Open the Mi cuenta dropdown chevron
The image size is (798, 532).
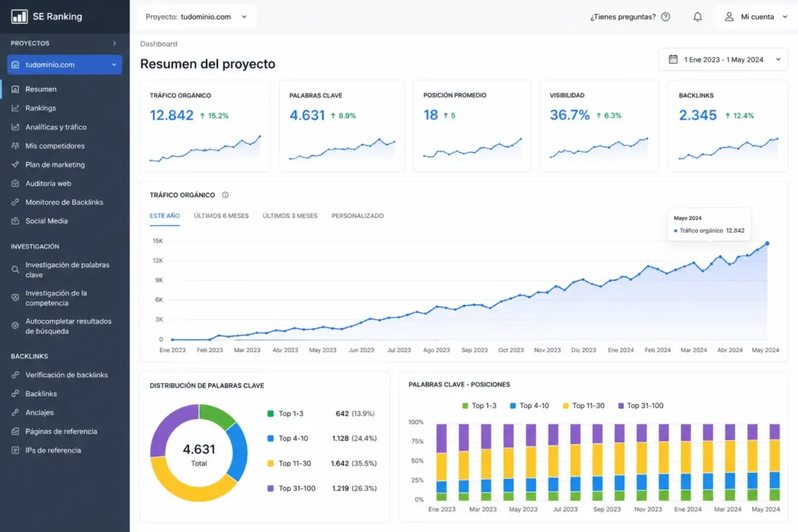[x=785, y=17]
